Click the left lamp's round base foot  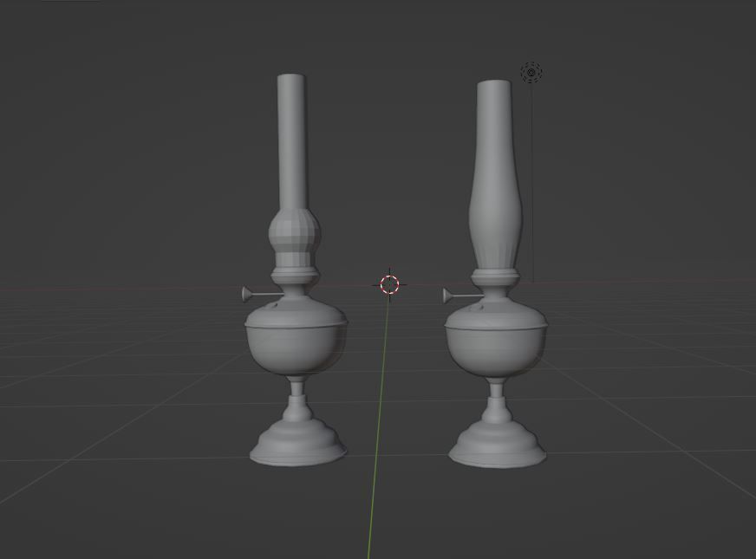(298, 441)
